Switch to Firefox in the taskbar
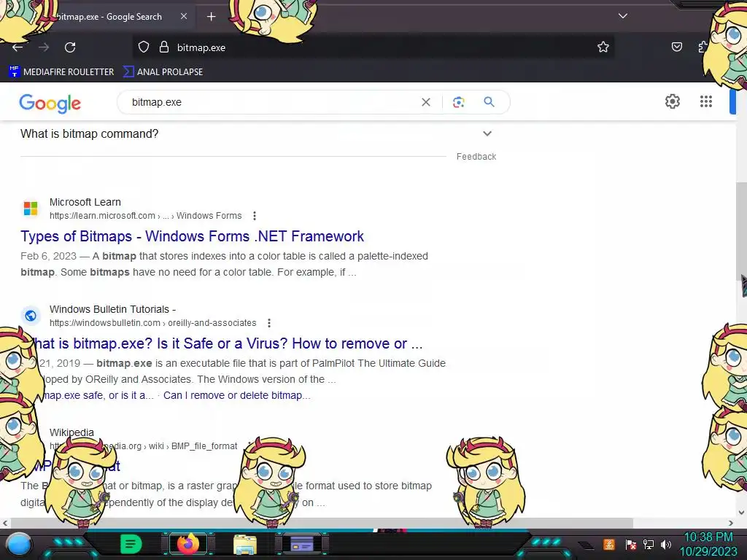The width and height of the screenshot is (747, 560). pyautogui.click(x=187, y=544)
